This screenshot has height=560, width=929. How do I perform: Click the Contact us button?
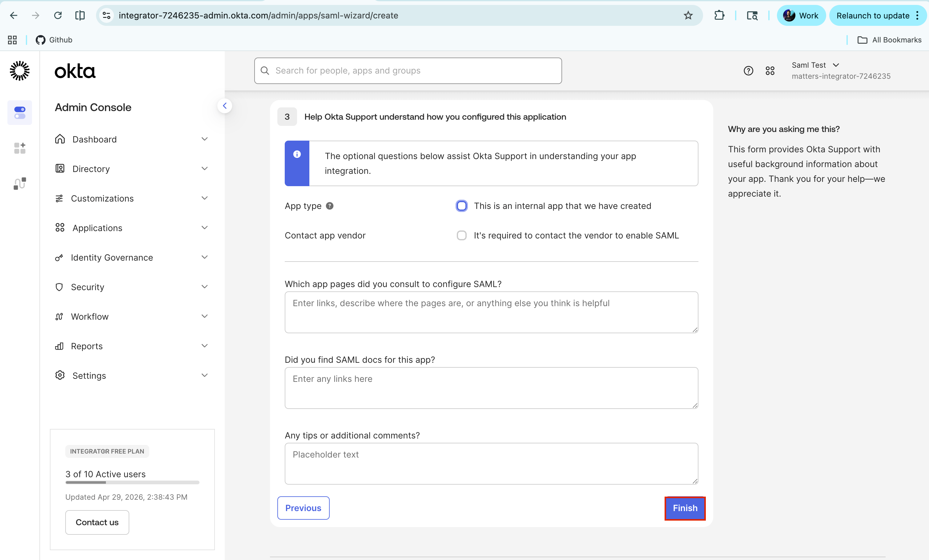(x=97, y=522)
